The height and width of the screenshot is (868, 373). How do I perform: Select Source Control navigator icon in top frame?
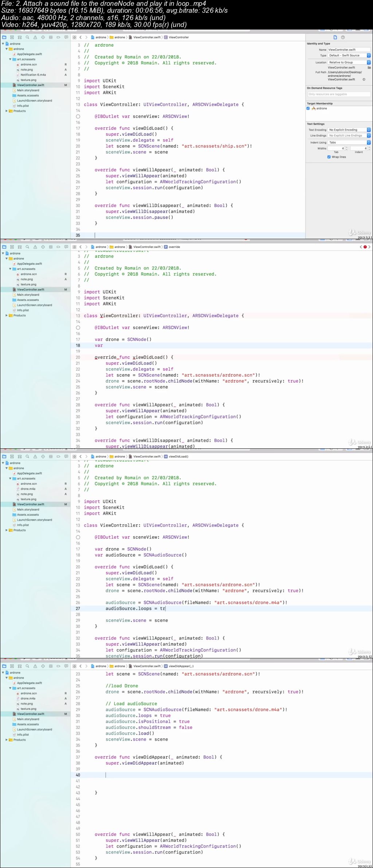pyautogui.click(x=12, y=37)
